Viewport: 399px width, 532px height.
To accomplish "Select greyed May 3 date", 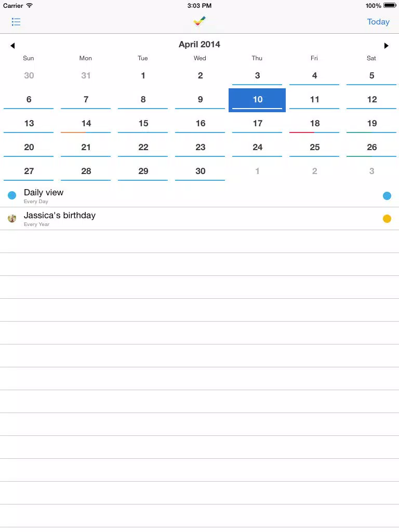I will (x=371, y=171).
